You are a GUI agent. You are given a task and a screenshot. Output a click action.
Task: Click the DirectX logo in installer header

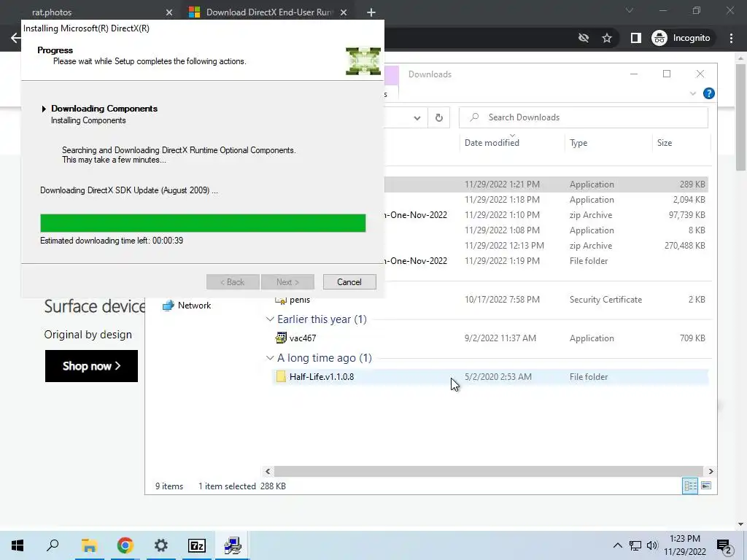click(363, 61)
